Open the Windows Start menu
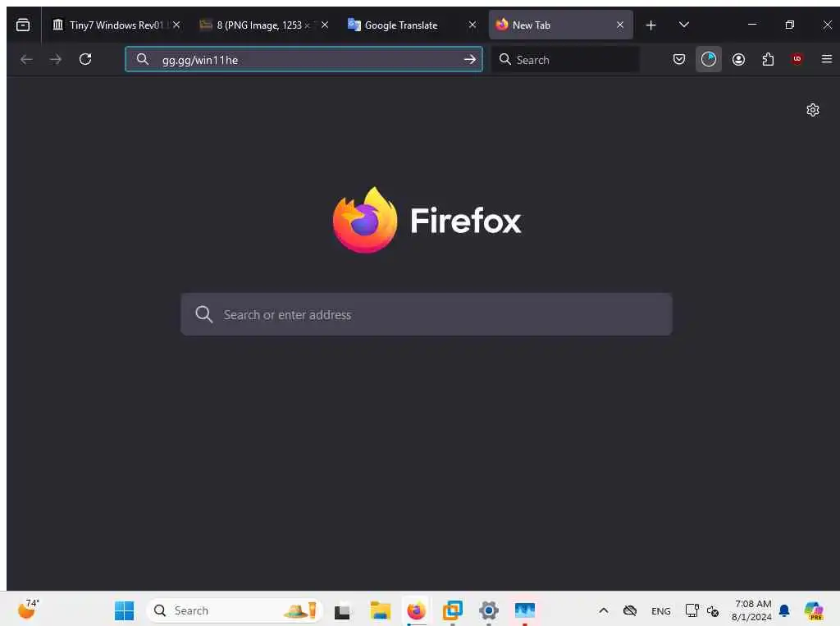Screen dimensions: 840x626 coord(125,610)
